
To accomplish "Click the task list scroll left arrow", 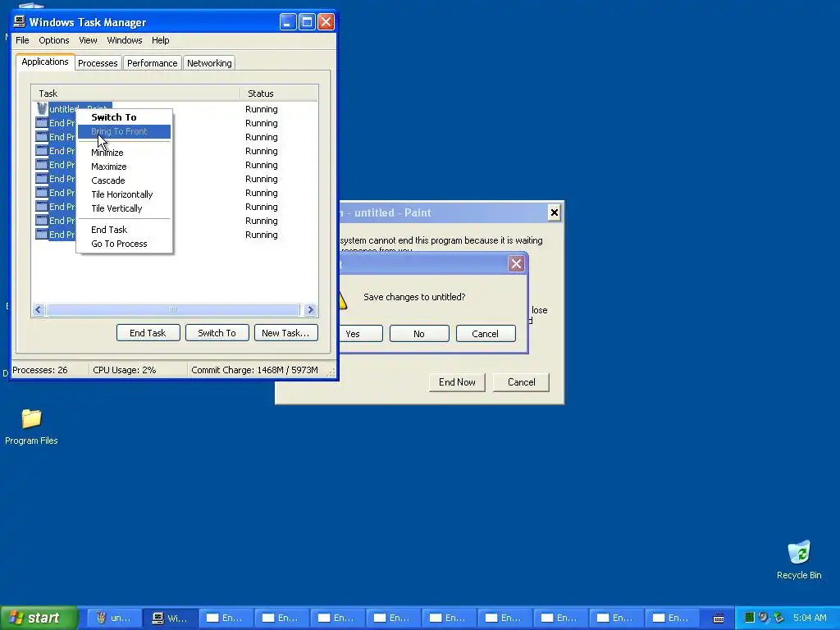I will pyautogui.click(x=39, y=309).
